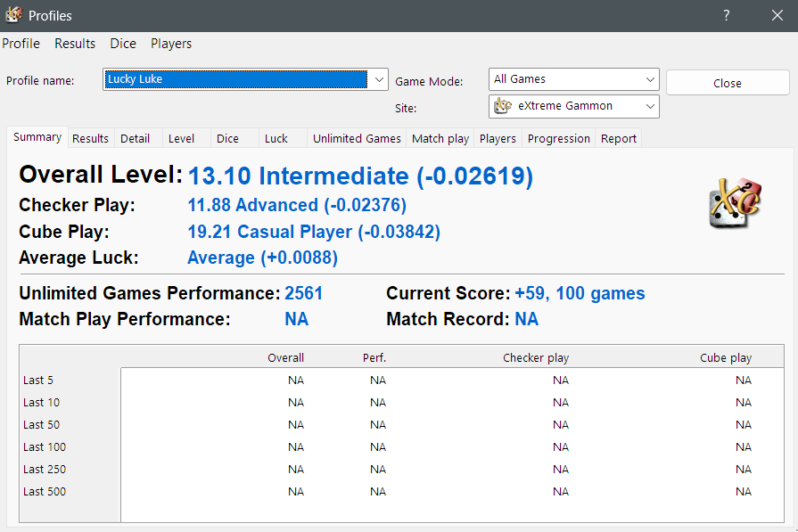798x532 pixels.
Task: Expand the Profile name dropdown arrow
Action: tap(379, 79)
